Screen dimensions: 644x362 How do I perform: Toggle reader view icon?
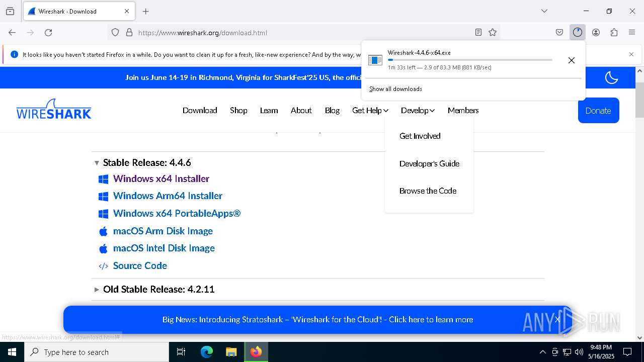click(x=478, y=32)
